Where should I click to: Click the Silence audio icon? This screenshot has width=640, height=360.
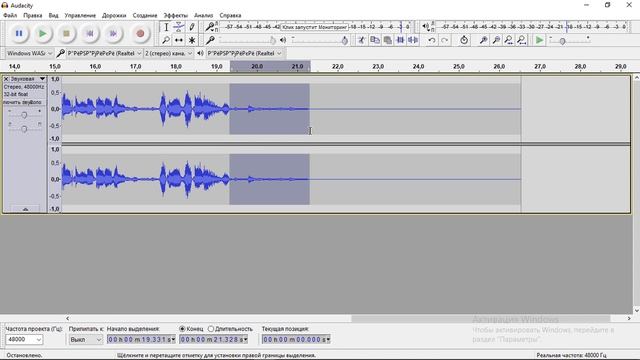point(413,40)
